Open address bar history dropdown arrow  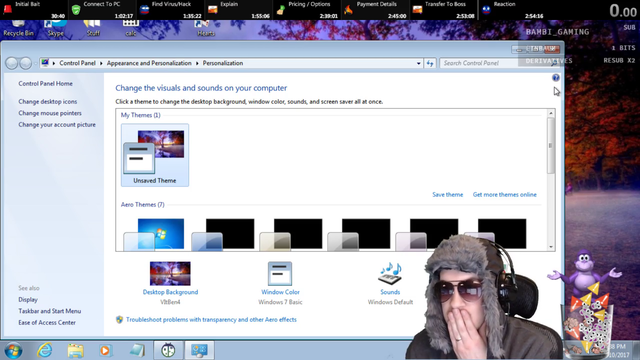tap(418, 63)
